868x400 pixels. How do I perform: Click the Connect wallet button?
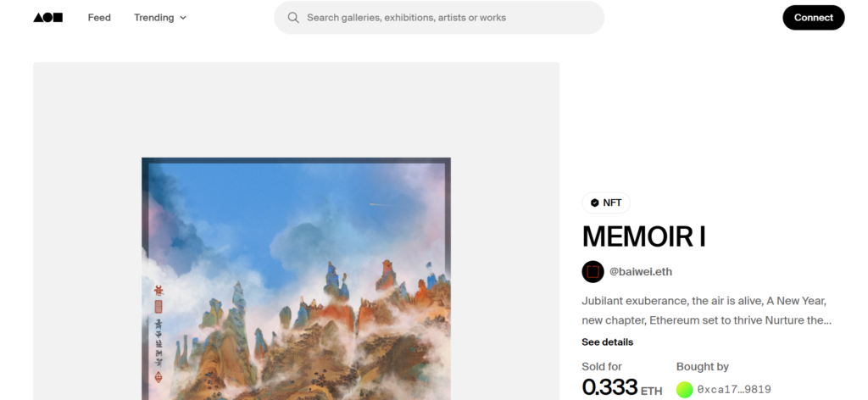point(814,18)
